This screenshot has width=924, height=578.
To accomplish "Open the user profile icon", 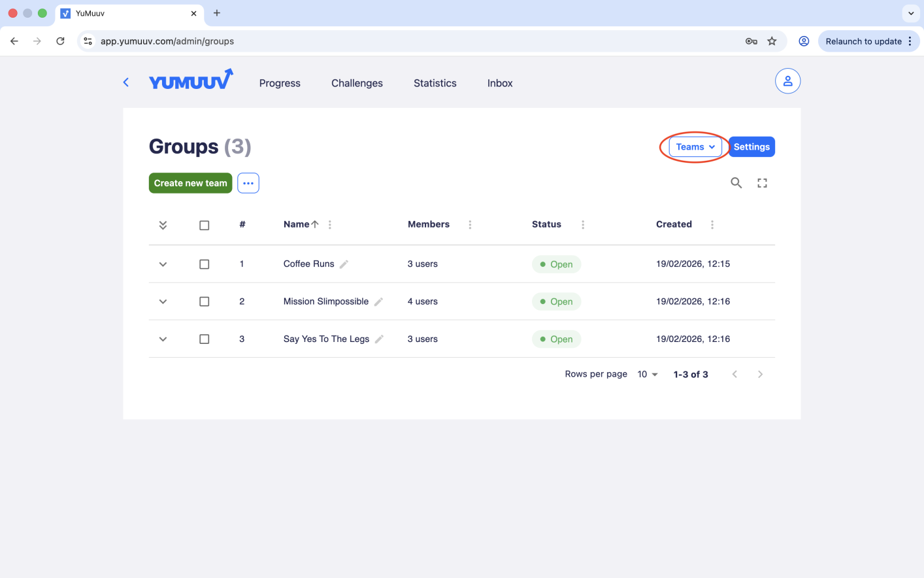I will tap(787, 81).
